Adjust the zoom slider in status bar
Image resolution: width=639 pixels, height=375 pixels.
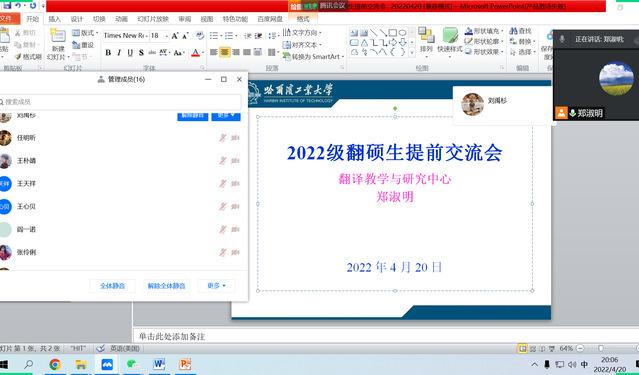click(600, 349)
